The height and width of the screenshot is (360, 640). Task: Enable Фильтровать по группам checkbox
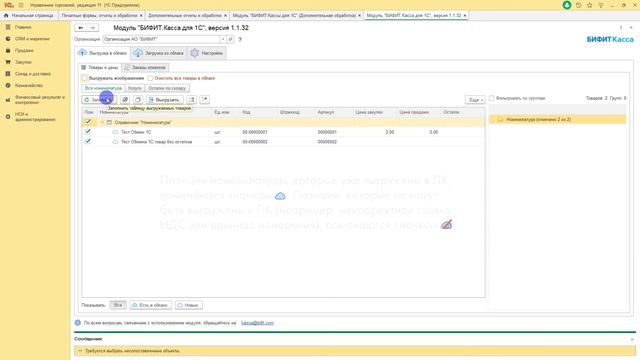[x=491, y=98]
